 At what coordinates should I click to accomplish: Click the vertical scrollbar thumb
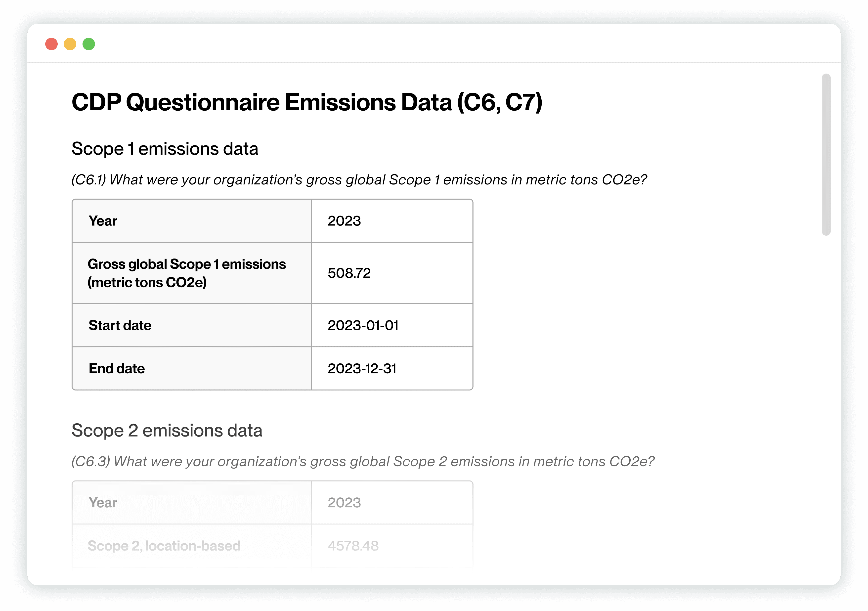click(826, 154)
